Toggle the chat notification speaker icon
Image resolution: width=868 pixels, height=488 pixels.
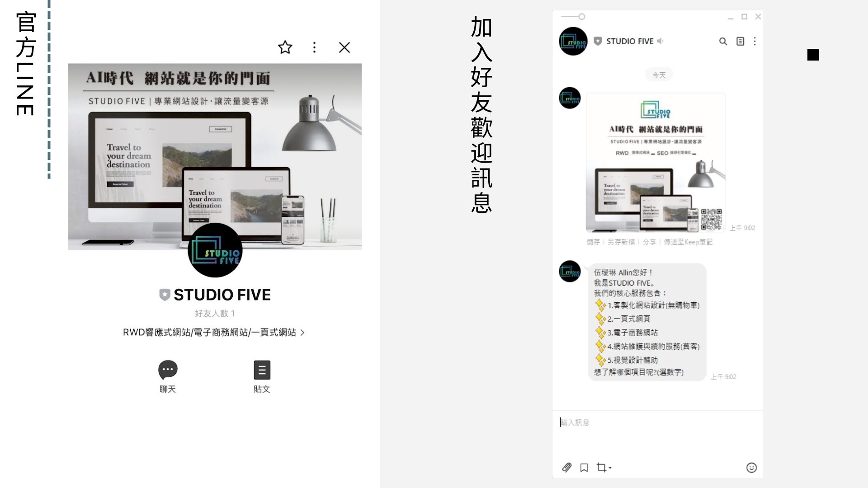pos(660,41)
